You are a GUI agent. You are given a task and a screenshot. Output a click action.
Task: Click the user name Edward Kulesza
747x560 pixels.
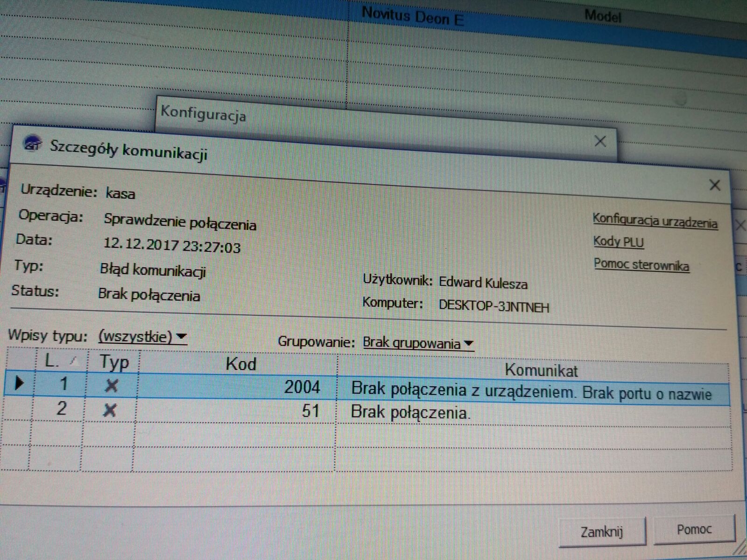[483, 283]
